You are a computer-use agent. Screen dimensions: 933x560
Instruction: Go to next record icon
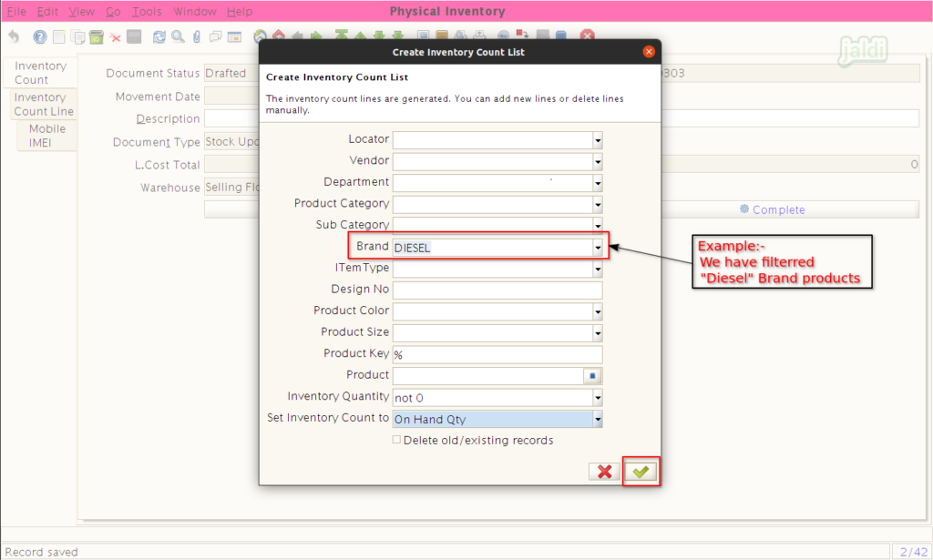pos(379,35)
